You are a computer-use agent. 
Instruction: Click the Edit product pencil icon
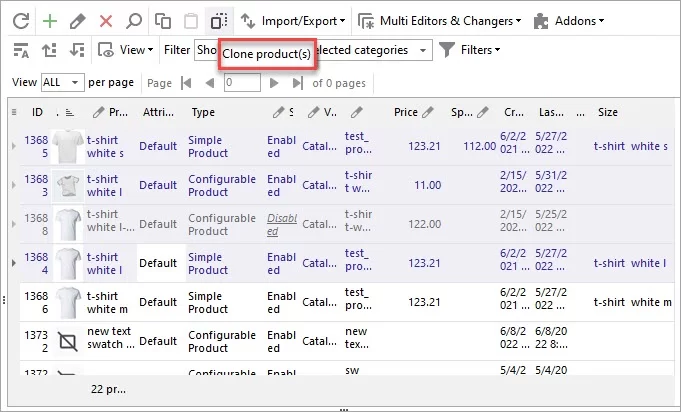(x=77, y=21)
